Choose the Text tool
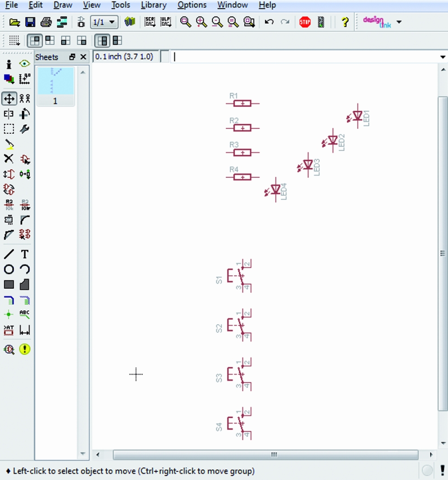448x480 pixels. 25,254
